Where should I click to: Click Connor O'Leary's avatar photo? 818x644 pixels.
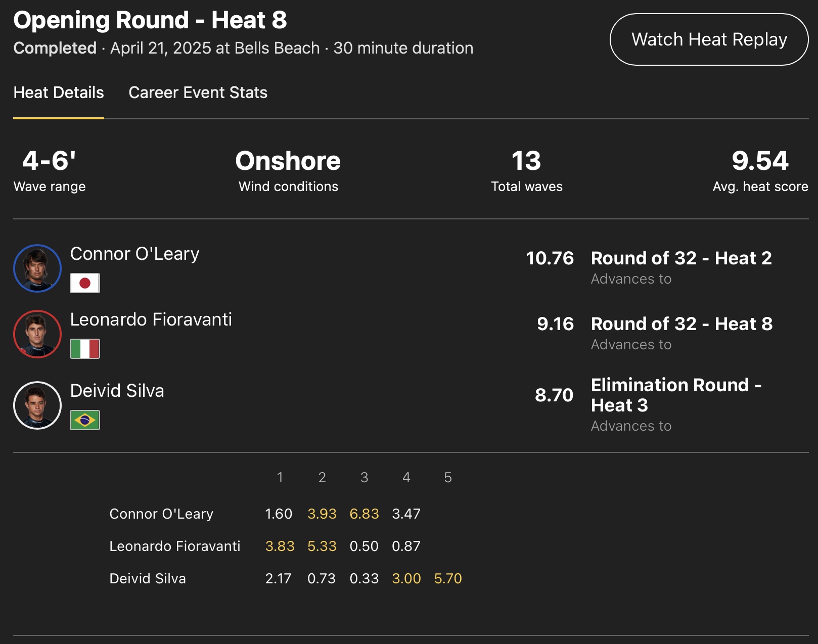37,268
